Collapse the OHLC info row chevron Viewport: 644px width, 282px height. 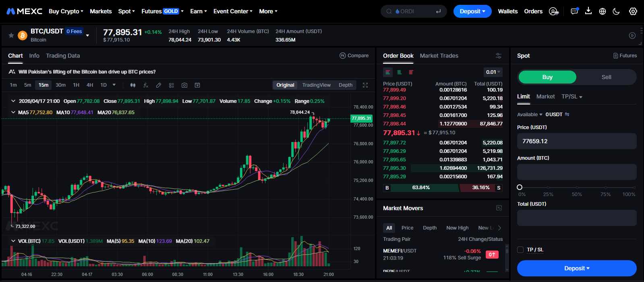(13, 101)
